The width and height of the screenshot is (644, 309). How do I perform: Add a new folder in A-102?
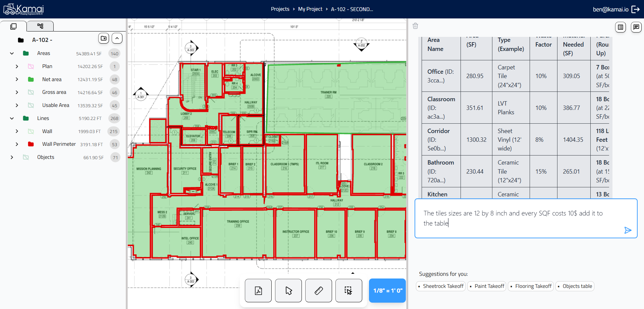(104, 39)
